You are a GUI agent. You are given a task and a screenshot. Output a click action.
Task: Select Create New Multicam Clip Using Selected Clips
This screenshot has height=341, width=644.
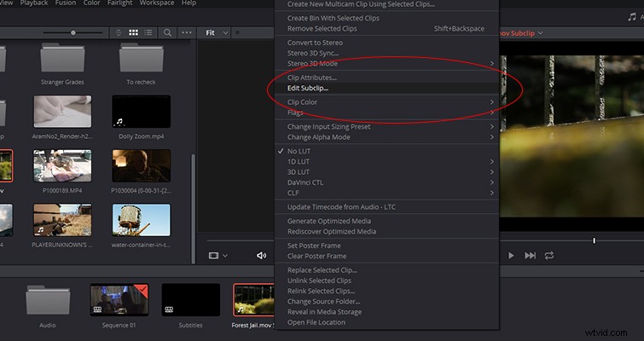point(387,4)
